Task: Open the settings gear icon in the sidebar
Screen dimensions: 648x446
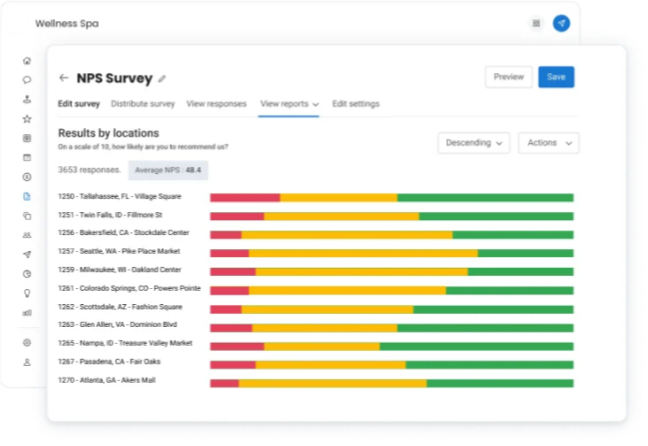Action: [x=27, y=343]
